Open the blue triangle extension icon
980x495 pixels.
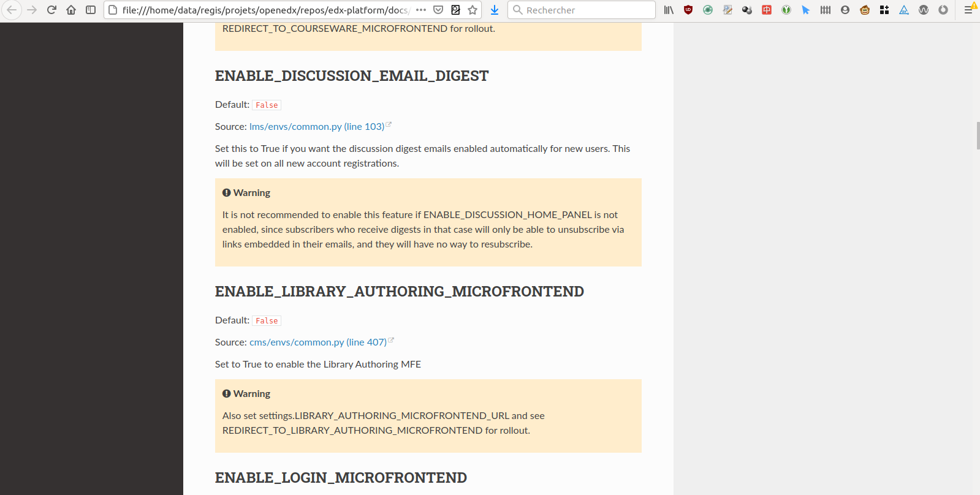point(904,10)
